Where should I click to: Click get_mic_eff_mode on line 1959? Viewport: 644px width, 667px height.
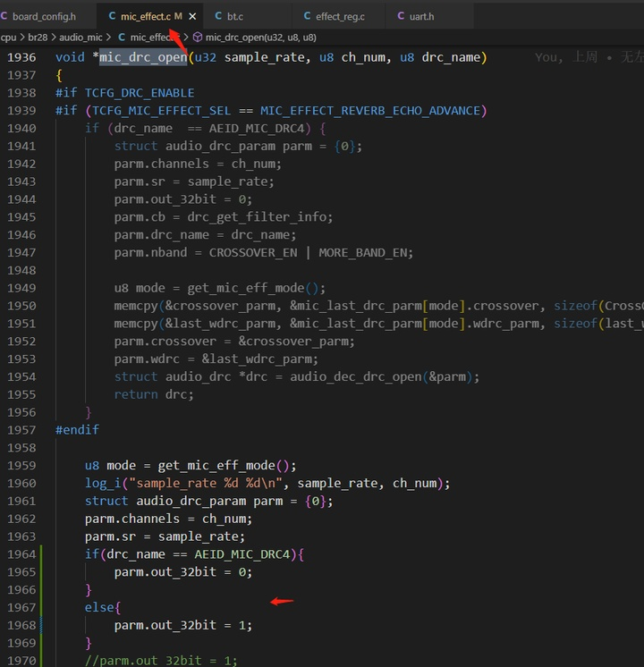click(216, 465)
